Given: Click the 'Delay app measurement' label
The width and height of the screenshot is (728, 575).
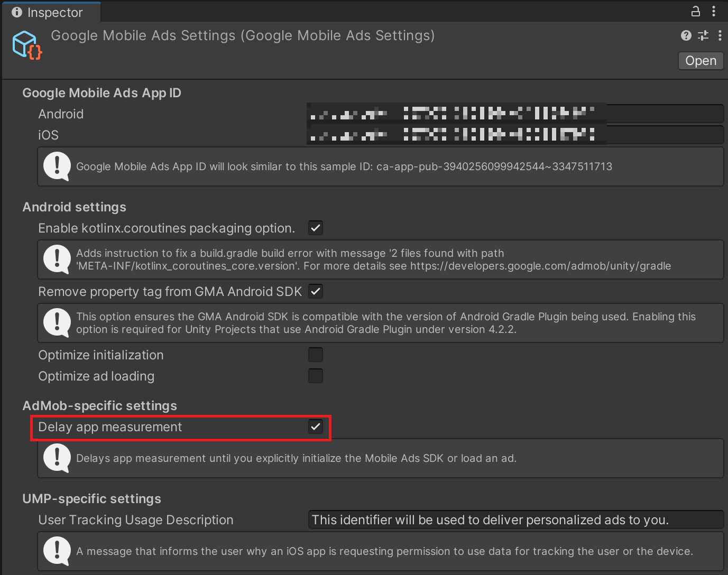Looking at the screenshot, I should (110, 427).
